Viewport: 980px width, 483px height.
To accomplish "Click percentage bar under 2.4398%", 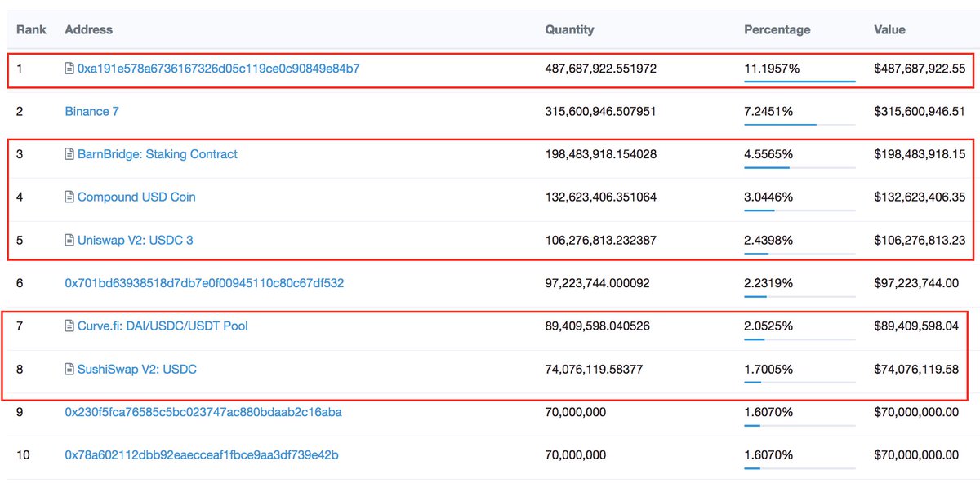I will [x=800, y=253].
